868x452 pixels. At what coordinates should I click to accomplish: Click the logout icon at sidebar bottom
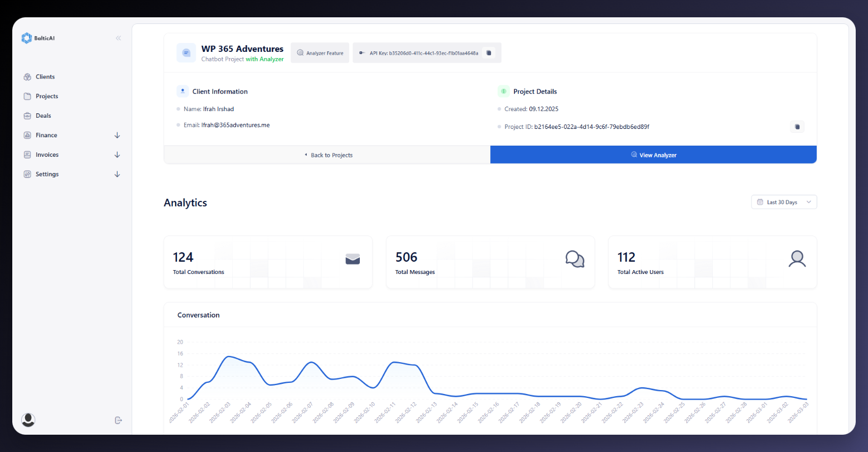point(118,420)
